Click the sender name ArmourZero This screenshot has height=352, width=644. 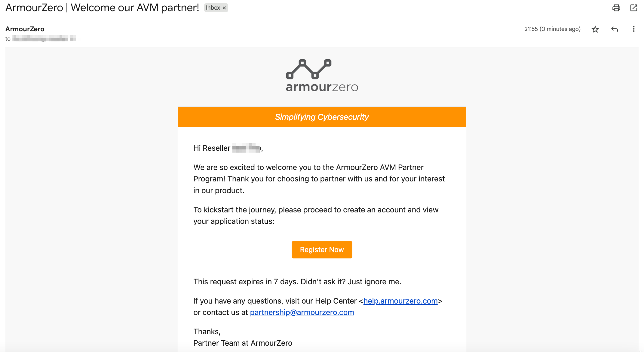click(x=25, y=29)
